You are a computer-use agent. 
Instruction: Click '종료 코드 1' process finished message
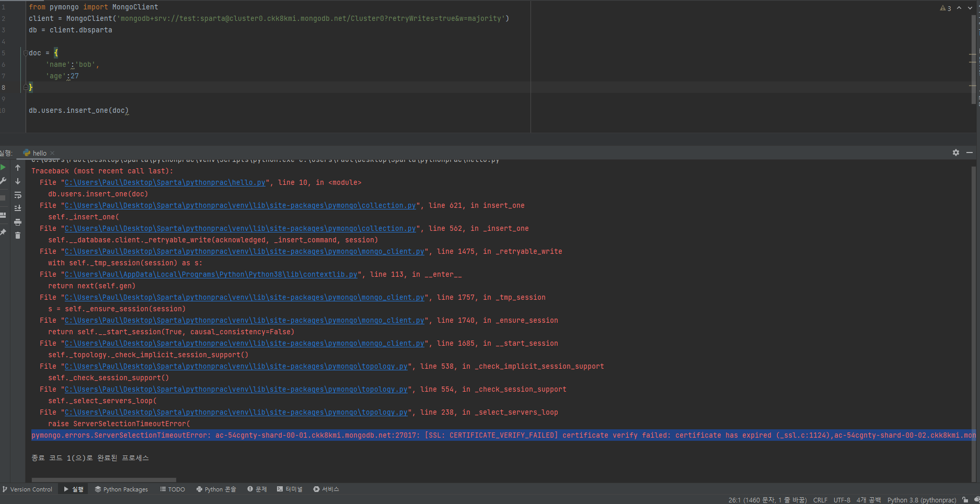pos(90,458)
